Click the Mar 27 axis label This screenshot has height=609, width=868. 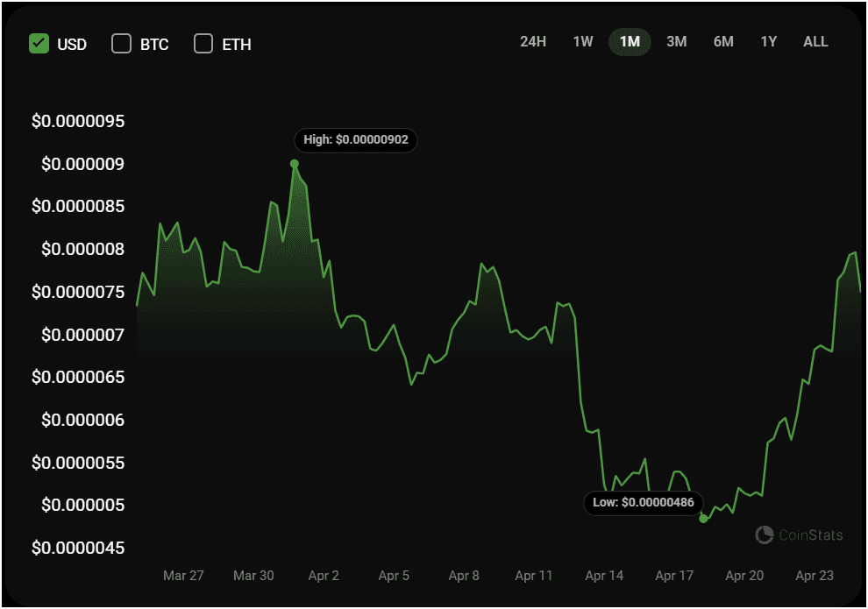coord(184,576)
